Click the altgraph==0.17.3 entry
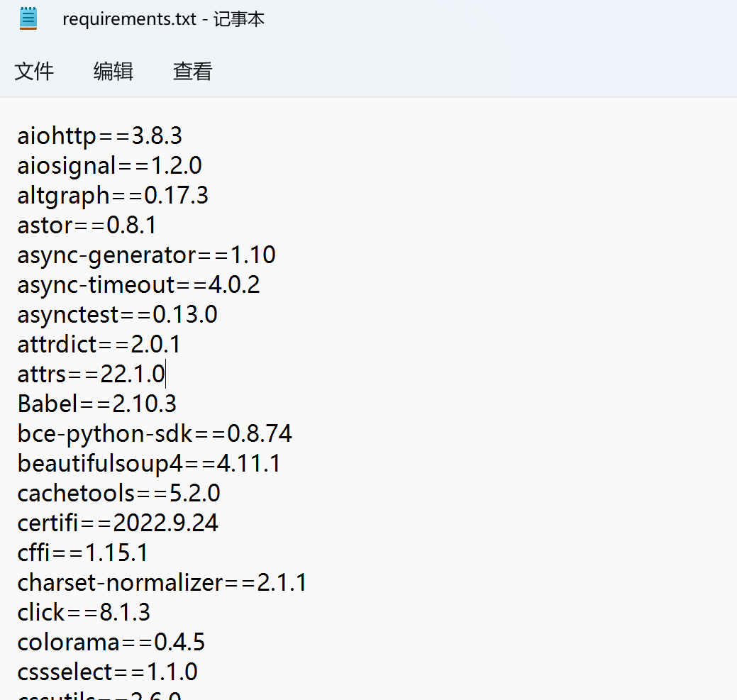 click(111, 194)
